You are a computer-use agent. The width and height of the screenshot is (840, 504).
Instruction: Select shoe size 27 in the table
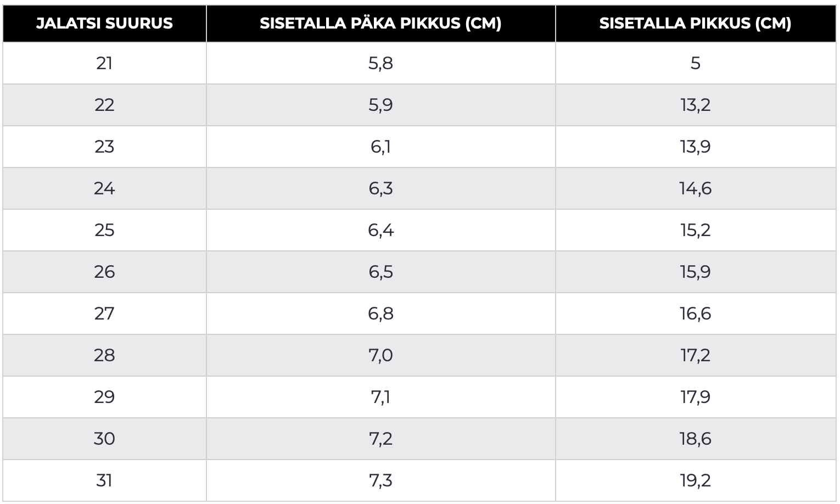[x=104, y=314]
